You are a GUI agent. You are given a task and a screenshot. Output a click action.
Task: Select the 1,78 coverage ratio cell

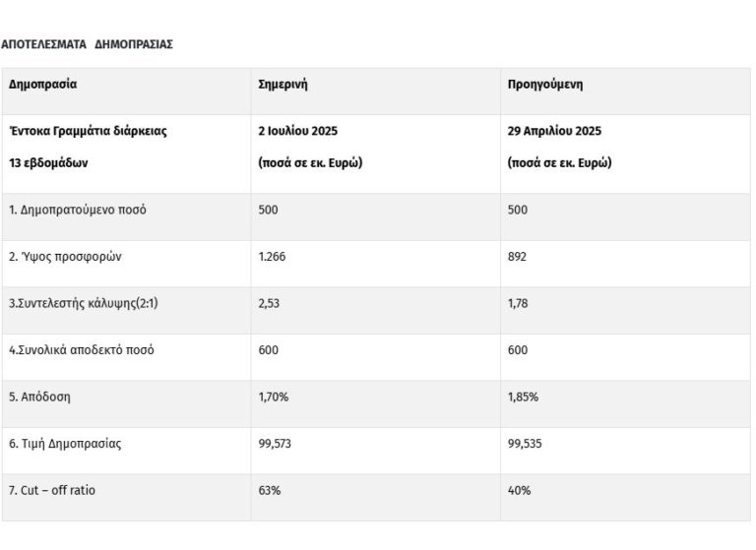519,303
